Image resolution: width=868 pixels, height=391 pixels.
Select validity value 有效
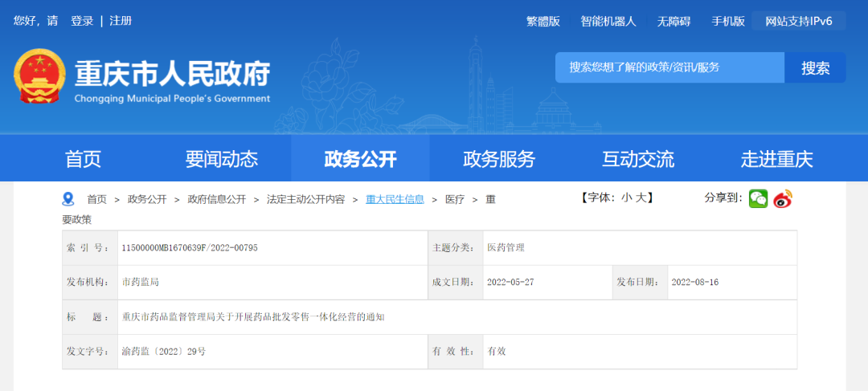coord(497,351)
